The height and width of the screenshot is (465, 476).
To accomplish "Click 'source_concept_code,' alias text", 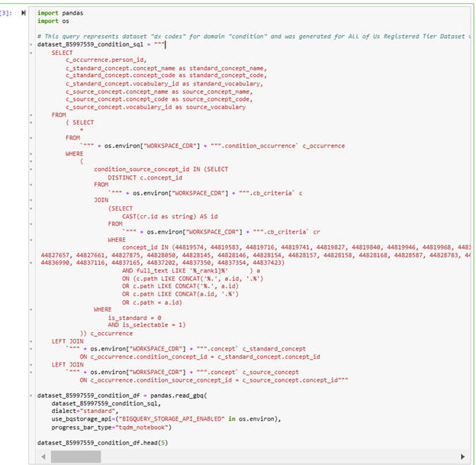I will [217, 99].
